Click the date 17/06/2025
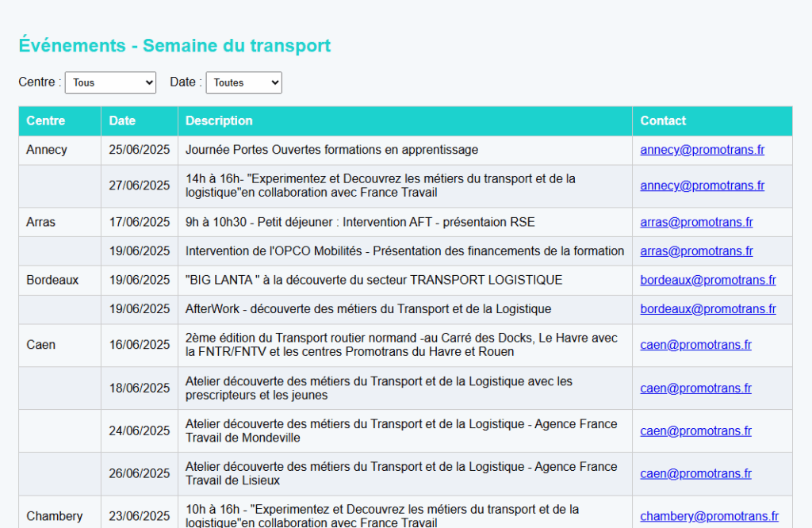The image size is (812, 528). click(140, 222)
